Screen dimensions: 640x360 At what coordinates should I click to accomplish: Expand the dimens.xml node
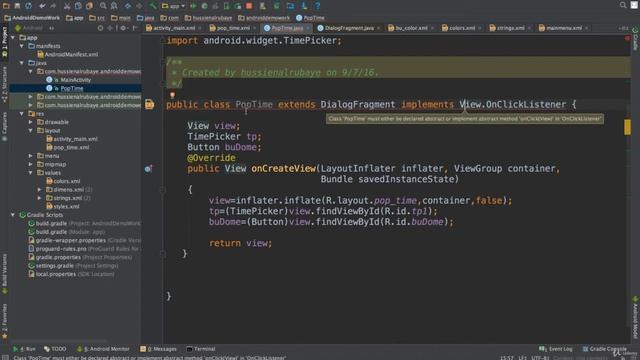coord(40,189)
